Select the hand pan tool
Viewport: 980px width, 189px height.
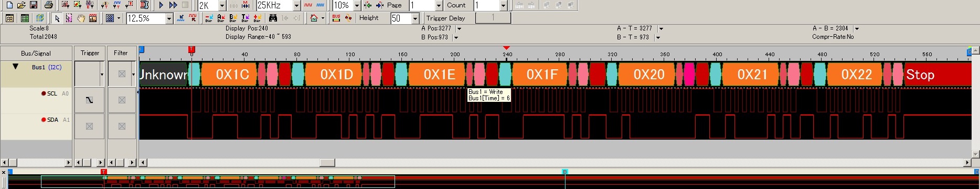(81, 18)
